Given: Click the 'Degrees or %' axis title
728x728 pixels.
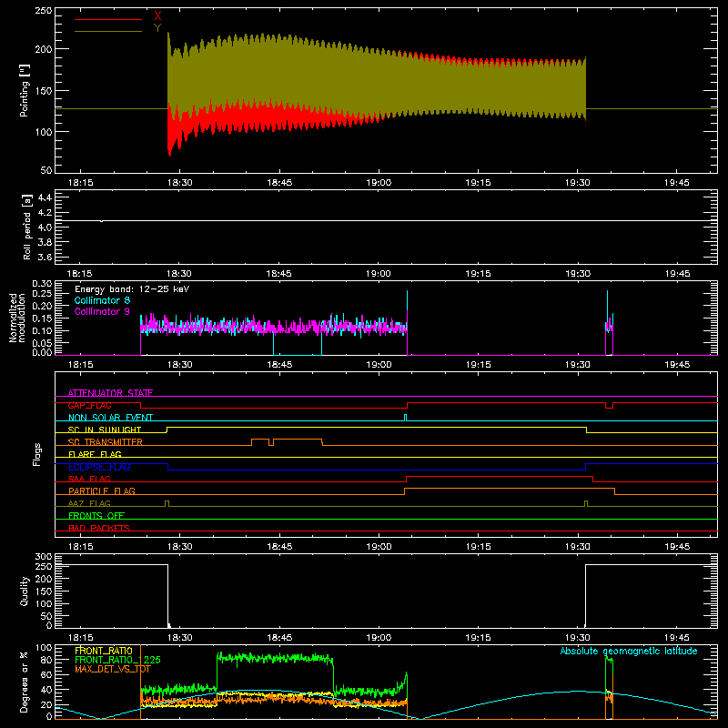Looking at the screenshot, I should 25,682.
